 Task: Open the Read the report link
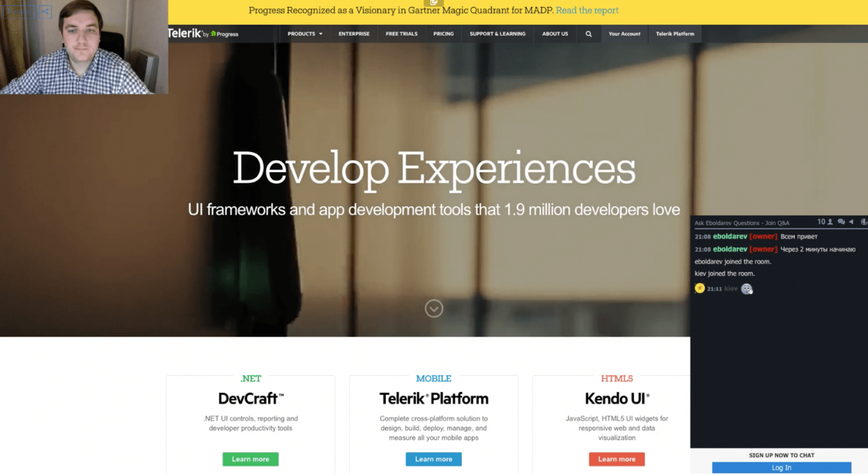pos(587,10)
